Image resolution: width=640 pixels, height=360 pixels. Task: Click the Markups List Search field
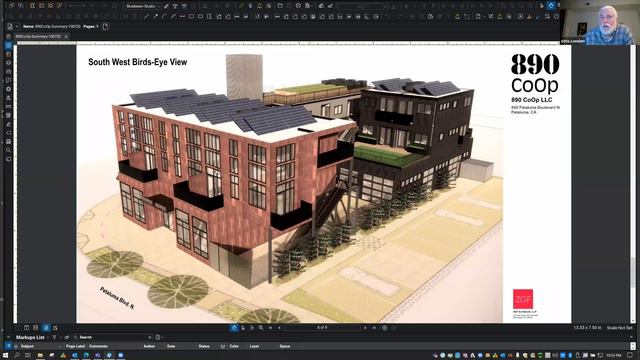(112, 338)
